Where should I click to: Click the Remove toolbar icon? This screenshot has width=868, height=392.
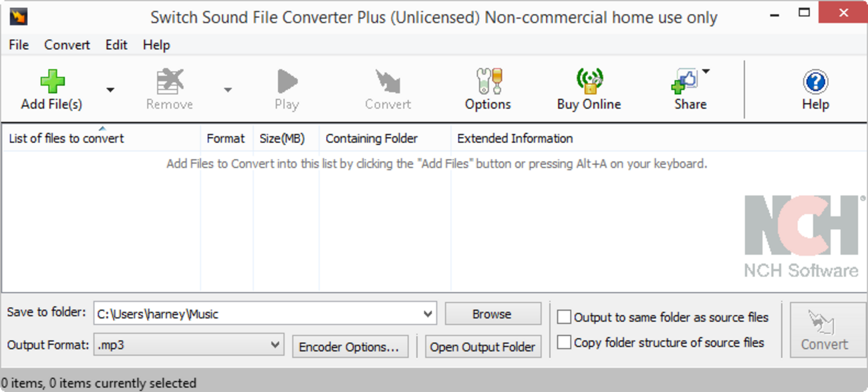click(170, 81)
